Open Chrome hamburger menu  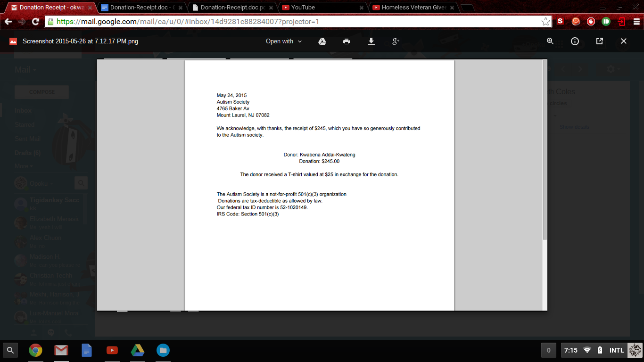[x=637, y=22]
